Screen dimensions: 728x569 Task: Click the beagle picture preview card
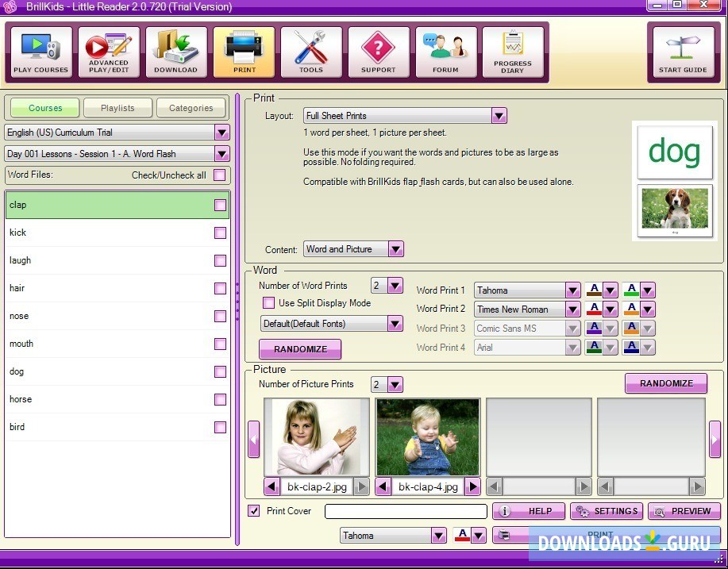pos(675,211)
